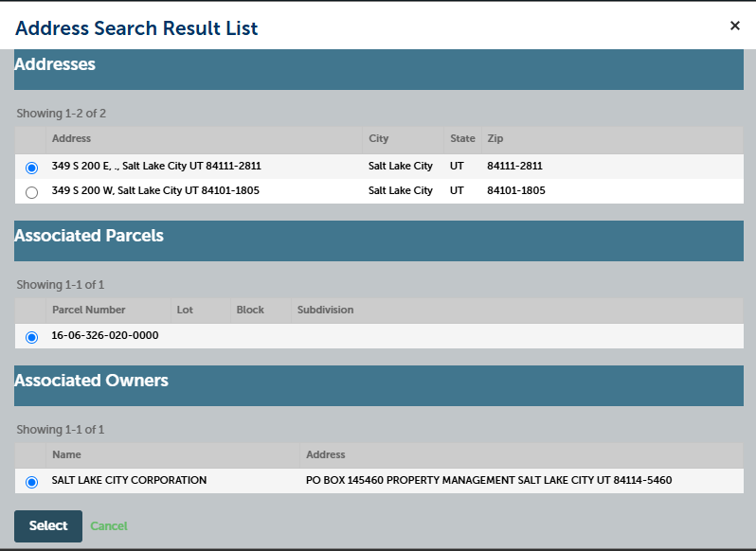Close the Address Search Result List dialog
Screen dimensions: 756x551
tap(735, 26)
